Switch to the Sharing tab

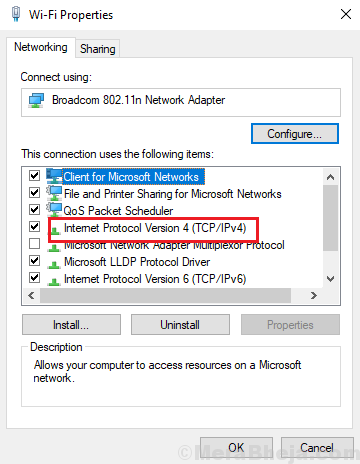pyautogui.click(x=98, y=49)
